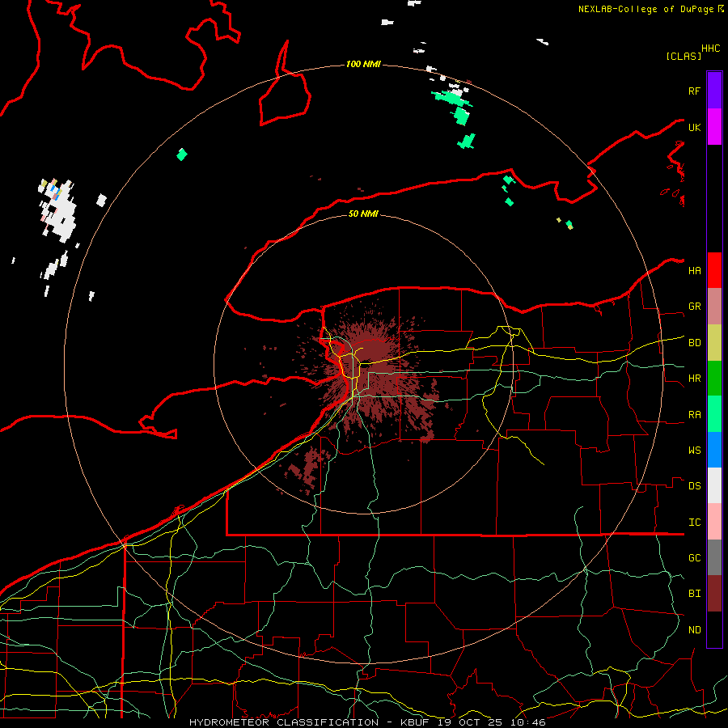Select the BI brown legend swatch
The width and height of the screenshot is (728, 728).
[x=714, y=594]
